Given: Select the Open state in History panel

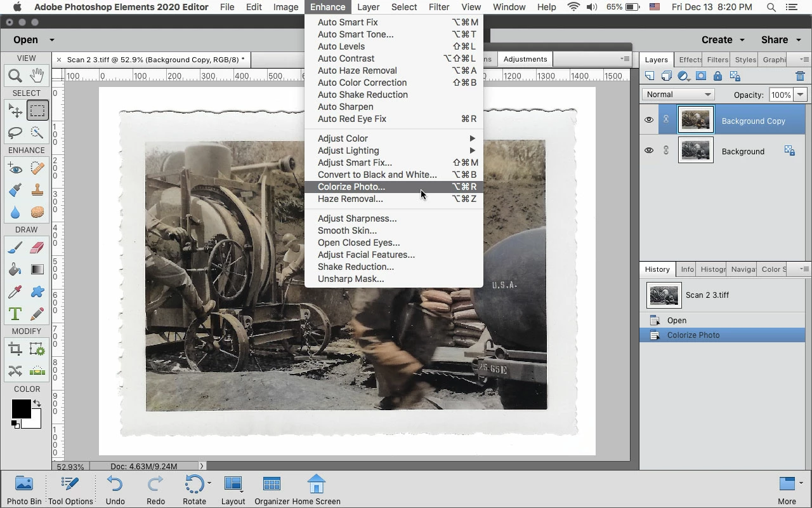Looking at the screenshot, I should tap(676, 321).
